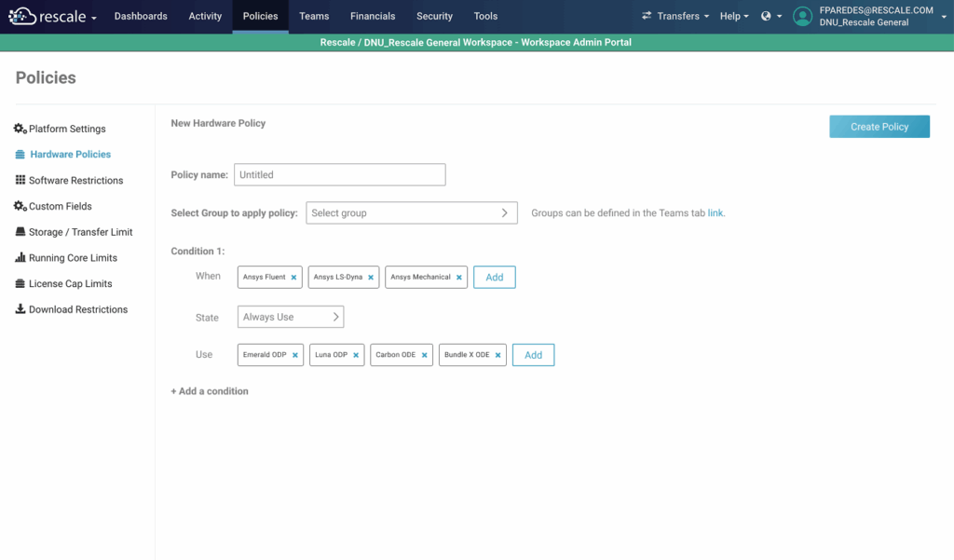Open the Always Use state dropdown
Image resolution: width=954 pixels, height=560 pixels.
coord(291,318)
